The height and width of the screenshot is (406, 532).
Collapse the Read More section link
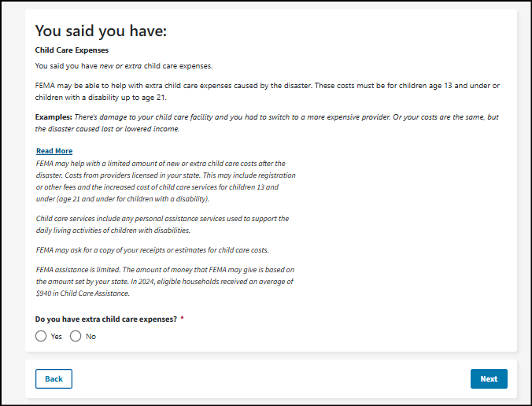click(54, 151)
